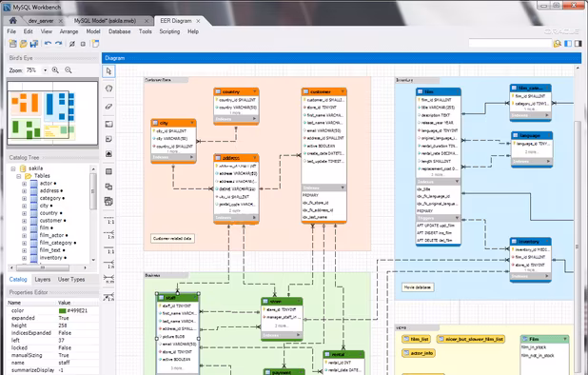This screenshot has height=375, width=588.
Task: Open the Scripting menu
Action: [x=169, y=31]
